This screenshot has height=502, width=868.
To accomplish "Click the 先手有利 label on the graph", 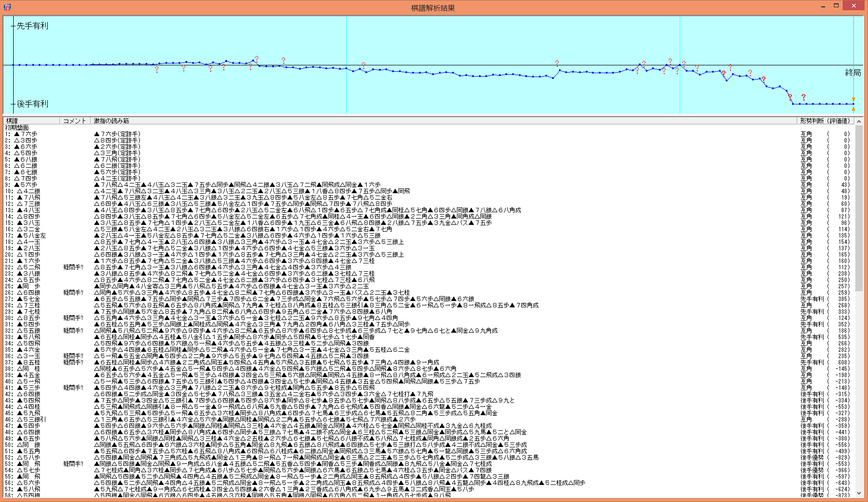I will tap(32, 26).
